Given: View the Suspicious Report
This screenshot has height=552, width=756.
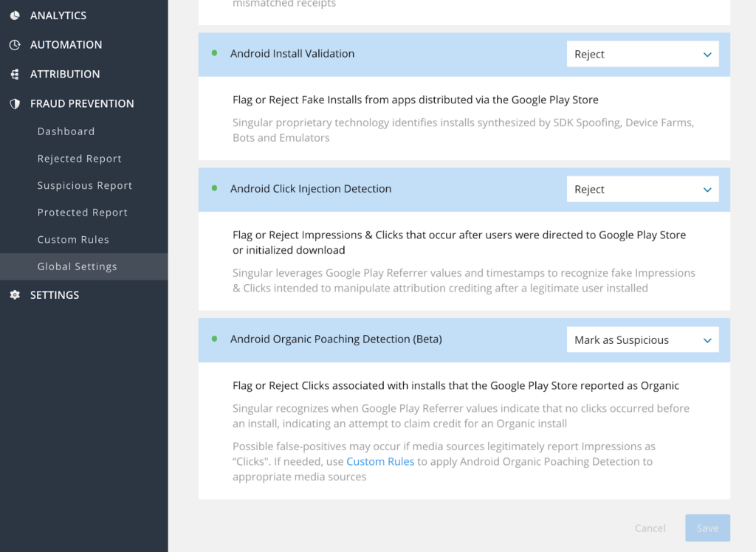Looking at the screenshot, I should [84, 185].
